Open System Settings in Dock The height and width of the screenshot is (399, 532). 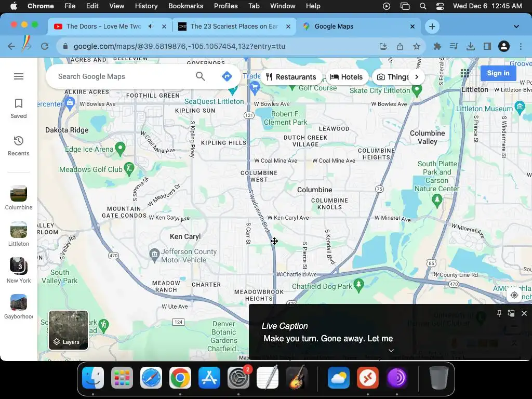click(238, 378)
